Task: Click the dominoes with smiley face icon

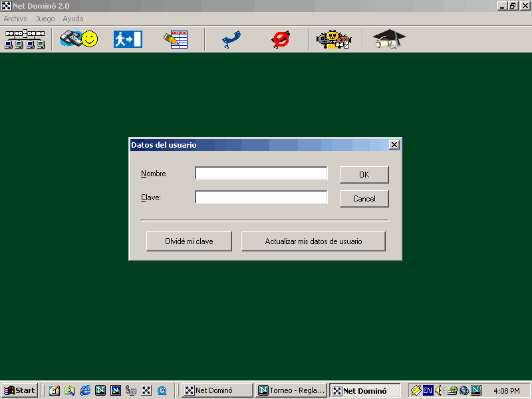Action: coord(78,39)
